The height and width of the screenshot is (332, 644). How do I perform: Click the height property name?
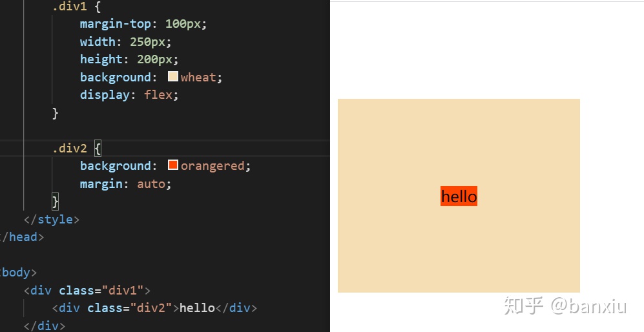pos(101,59)
